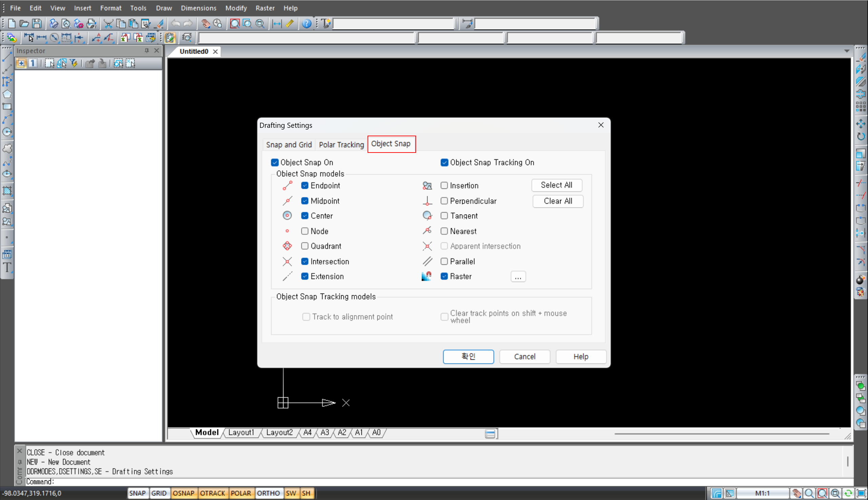
Task: Open the text style dropdown field
Action: pos(394,23)
